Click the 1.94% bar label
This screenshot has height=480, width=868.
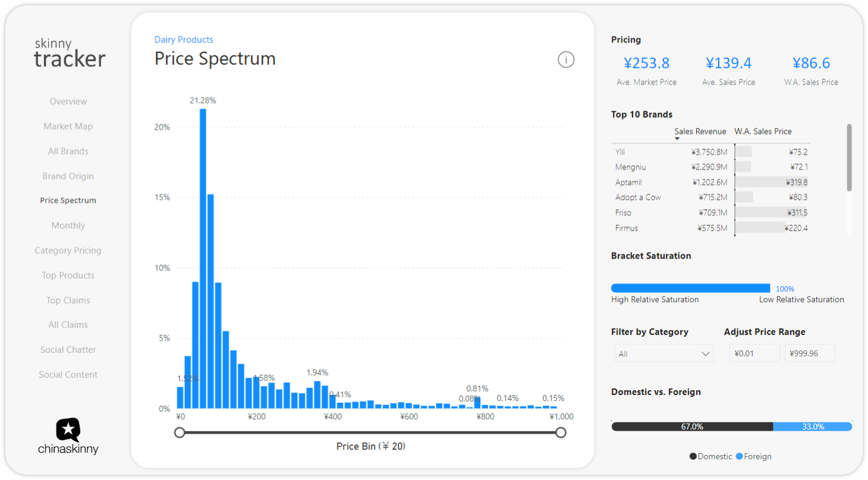(x=317, y=372)
